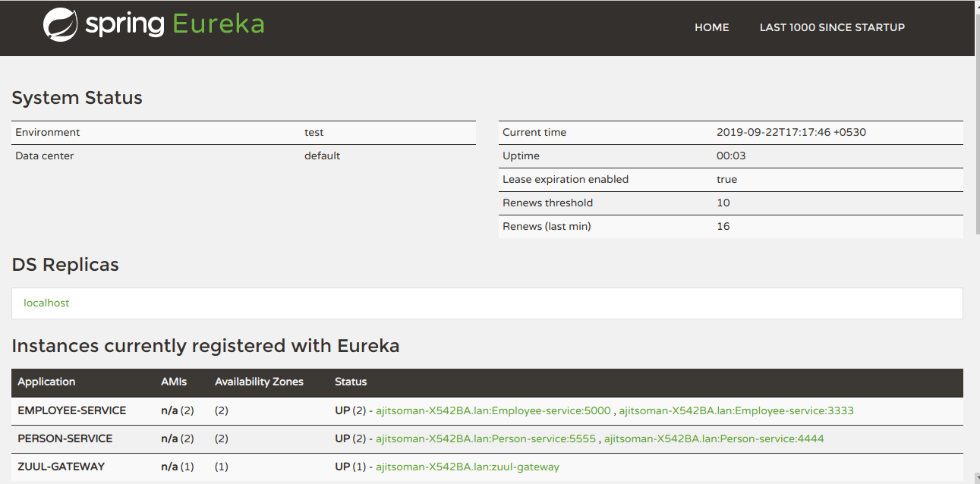The image size is (980, 484).
Task: Select n/a (1) AMI in ZUUL-GATEWAY row
Action: [x=178, y=467]
